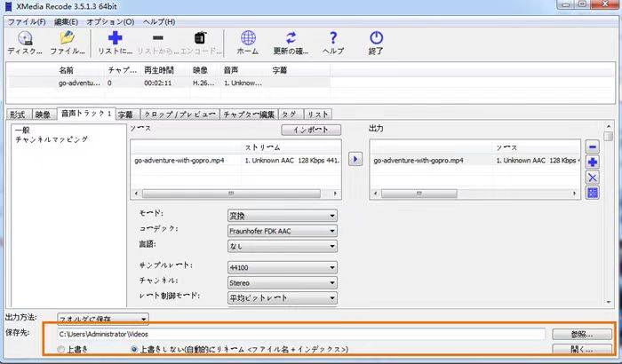Open the 編集(E) menu
Image resolution: width=622 pixels, height=364 pixels.
click(x=66, y=22)
